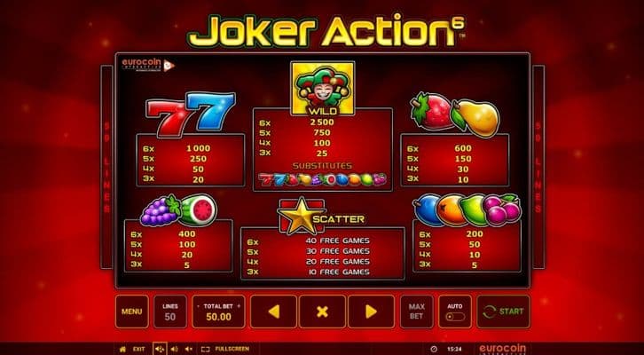Go to next paytable page arrow

(372, 312)
